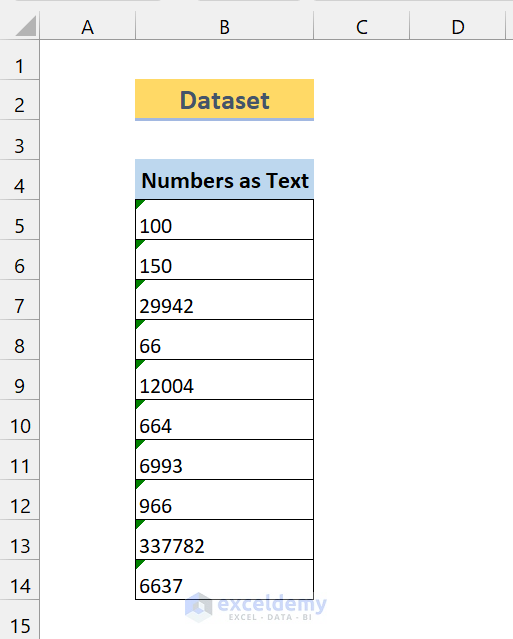Screen dimensions: 513x639
Task: Select the cell containing 6637
Action: click(x=225, y=580)
